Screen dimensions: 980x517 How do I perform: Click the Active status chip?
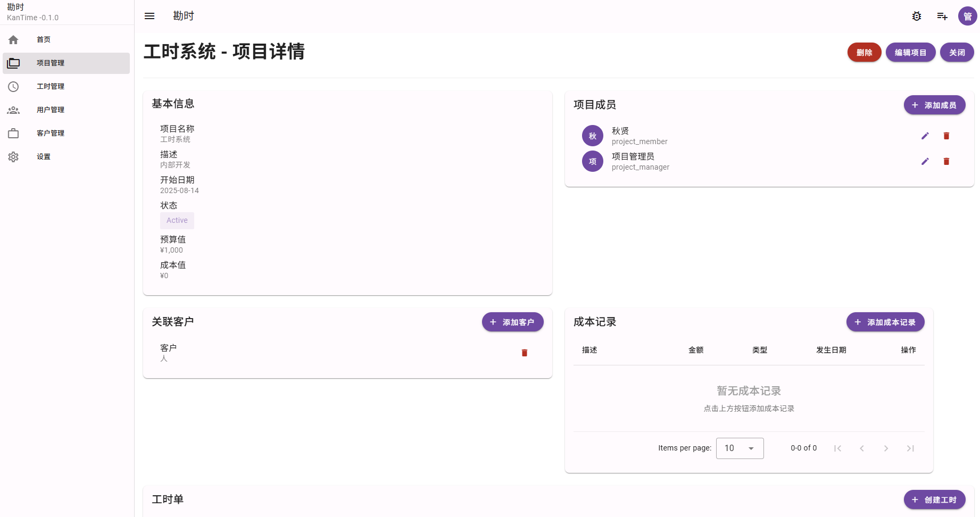[177, 220]
